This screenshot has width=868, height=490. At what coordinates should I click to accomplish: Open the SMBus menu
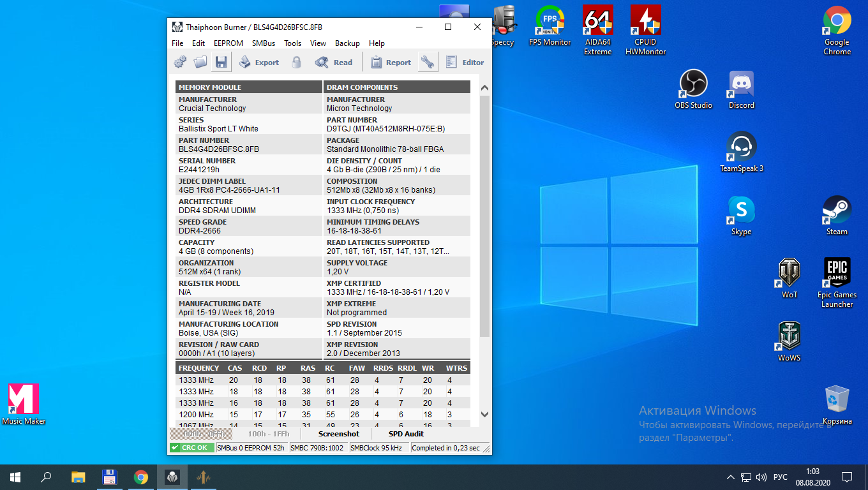tap(264, 43)
